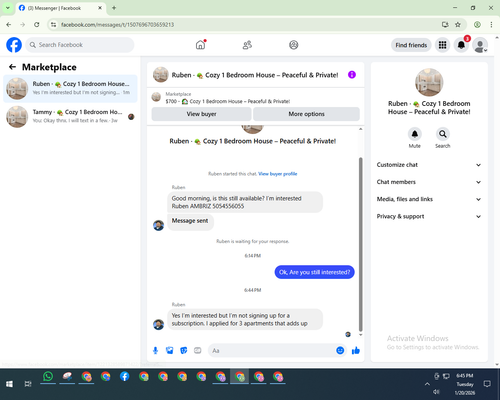Open the tab search dropdown arrow
The width and height of the screenshot is (500, 400).
tap(8, 8)
